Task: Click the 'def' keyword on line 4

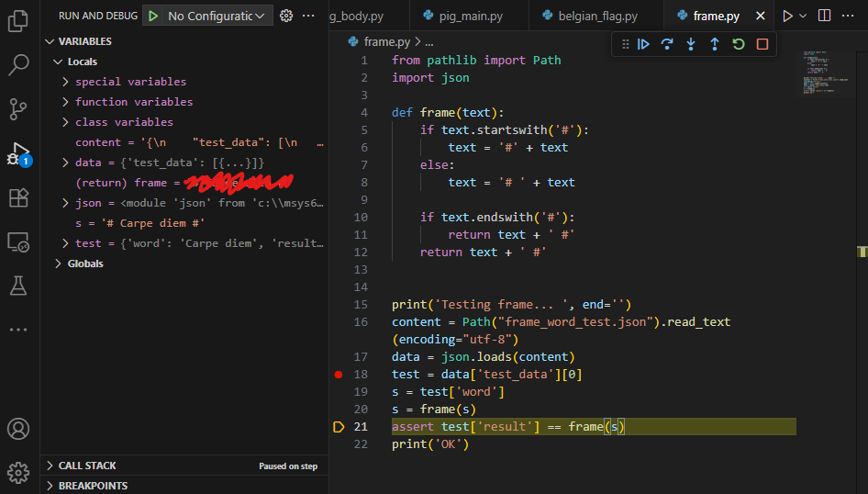Action: point(403,112)
